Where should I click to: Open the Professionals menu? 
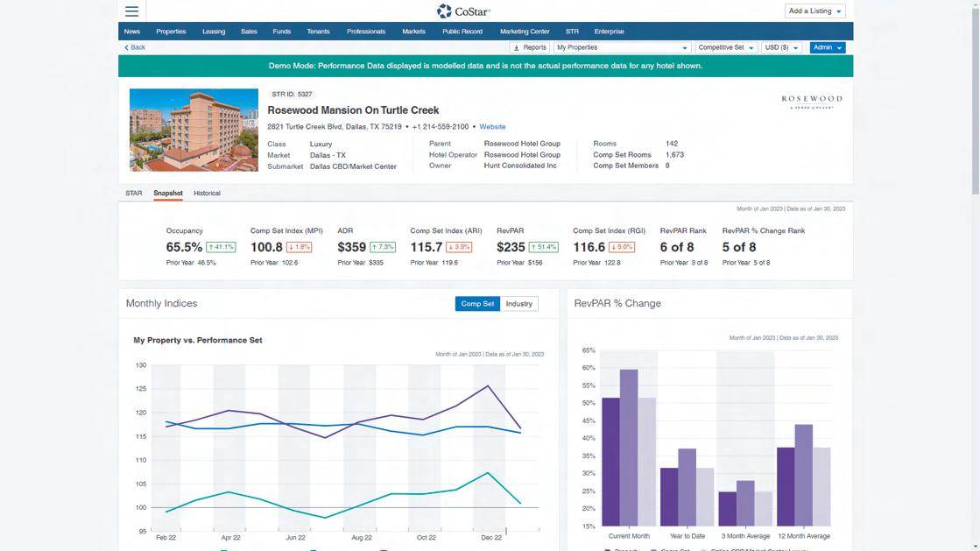coord(365,32)
